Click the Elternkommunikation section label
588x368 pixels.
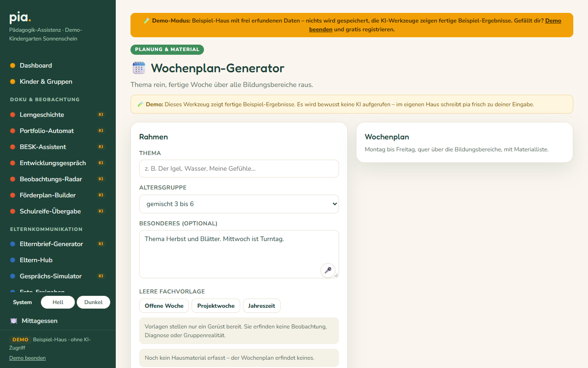(46, 229)
